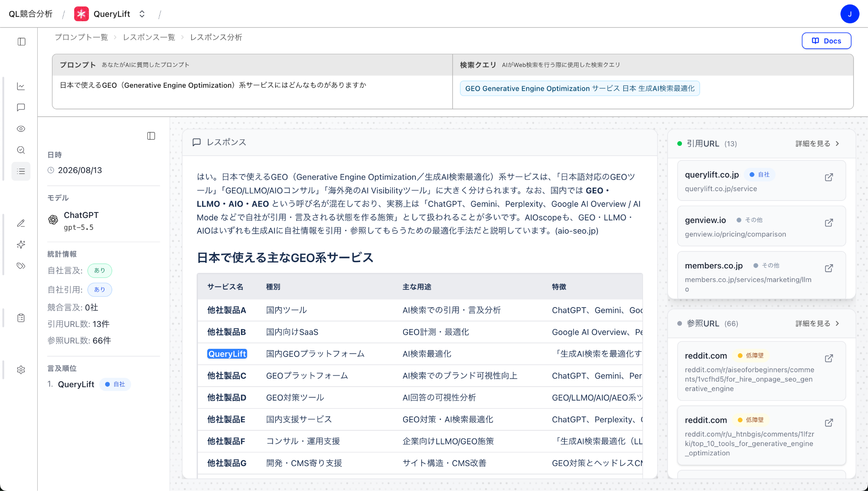Click QueryLift in mention ranking

(76, 384)
